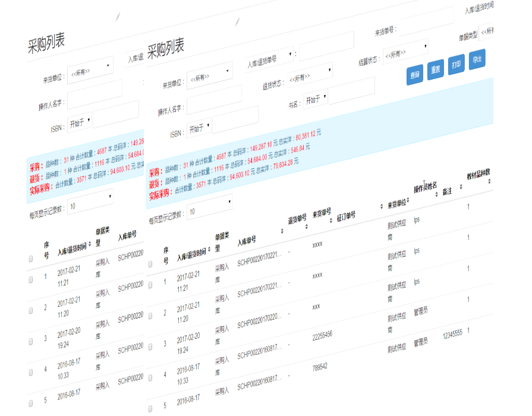
Task: Sort the table by 征订单号 column
Action: [381, 206]
